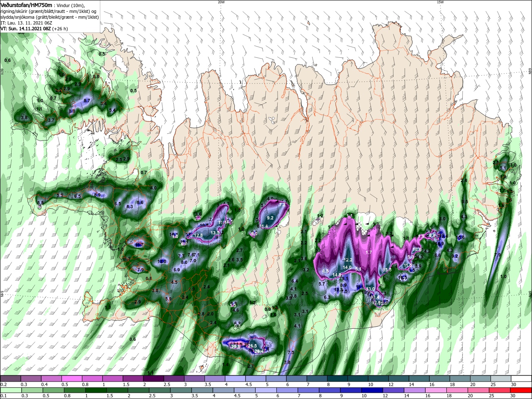Click the '0.1' label in lower legend
Screen dimensions: 532x399
coord(3,396)
